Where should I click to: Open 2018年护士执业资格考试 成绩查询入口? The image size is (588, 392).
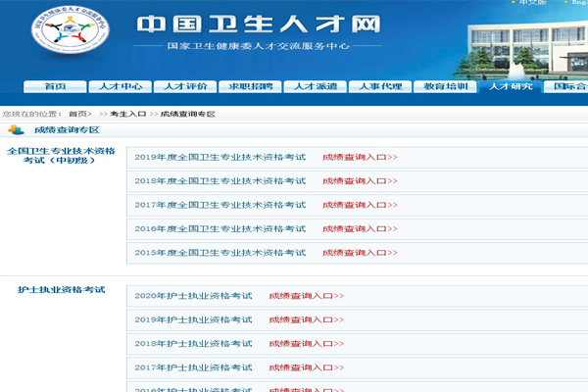[307, 344]
